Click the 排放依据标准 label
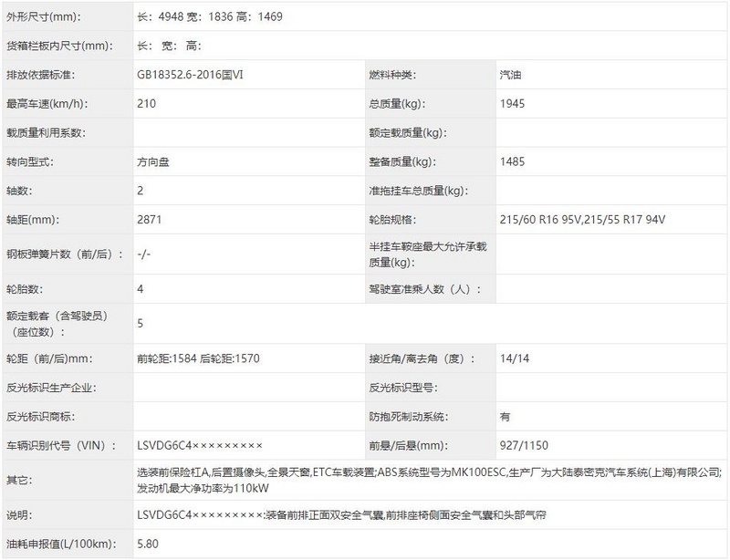Image resolution: width=730 pixels, height=560 pixels. point(40,75)
